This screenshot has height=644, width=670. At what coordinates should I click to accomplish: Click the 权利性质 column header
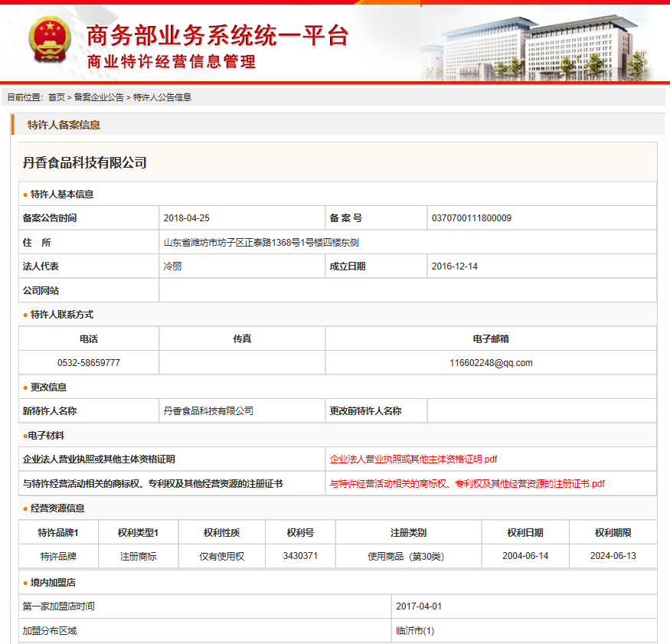click(222, 532)
